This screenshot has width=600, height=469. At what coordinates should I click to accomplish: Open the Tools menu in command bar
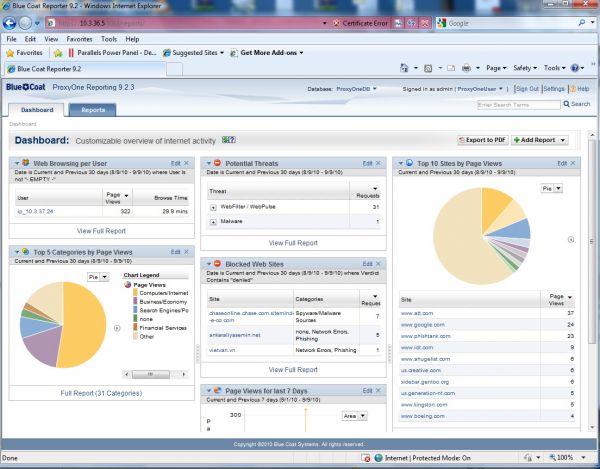[x=554, y=68]
